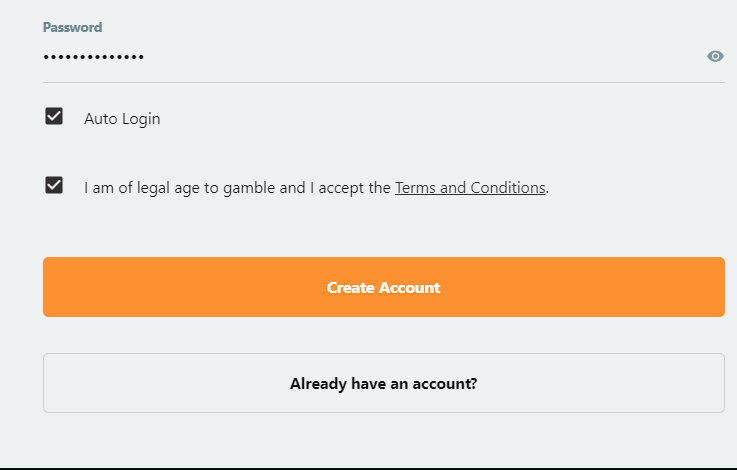The height and width of the screenshot is (470, 737).
Task: Click the checkmark beside the gamble age statement
Action: point(54,185)
